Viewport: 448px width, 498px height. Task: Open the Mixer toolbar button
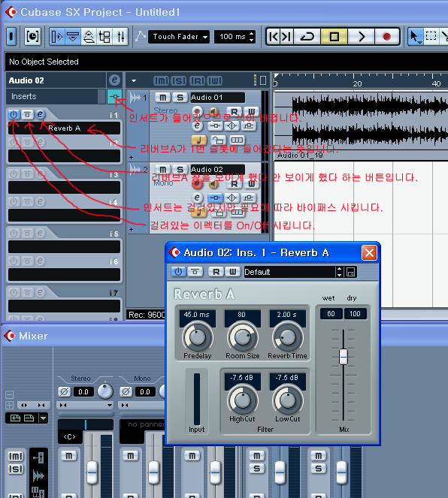pyautogui.click(x=121, y=37)
